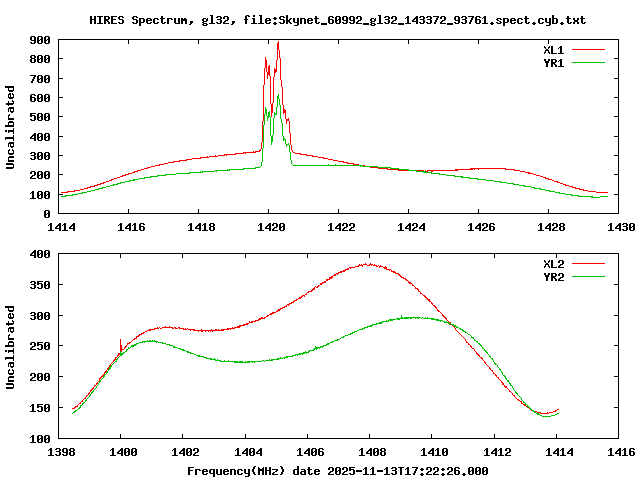The image size is (640, 480).
Task: Select the YR1 legend entry
Action: [553, 63]
